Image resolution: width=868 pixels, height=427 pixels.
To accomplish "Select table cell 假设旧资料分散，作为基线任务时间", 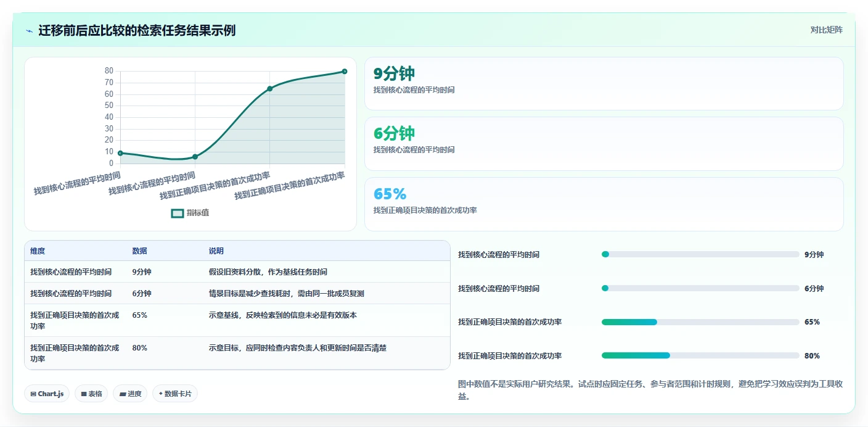I will pos(268,272).
